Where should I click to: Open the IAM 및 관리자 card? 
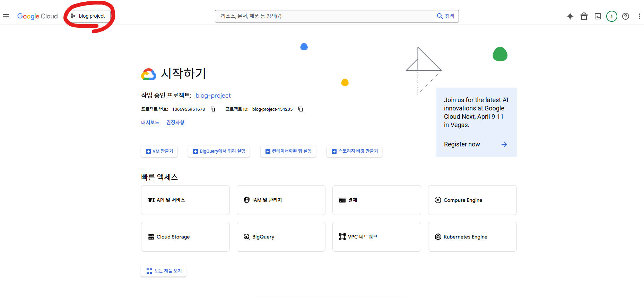click(281, 200)
